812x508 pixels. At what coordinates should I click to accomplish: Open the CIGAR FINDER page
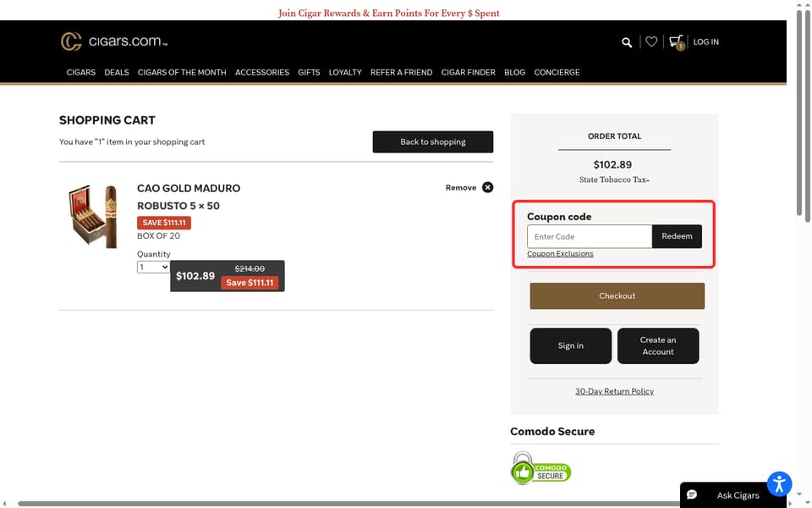pos(468,73)
